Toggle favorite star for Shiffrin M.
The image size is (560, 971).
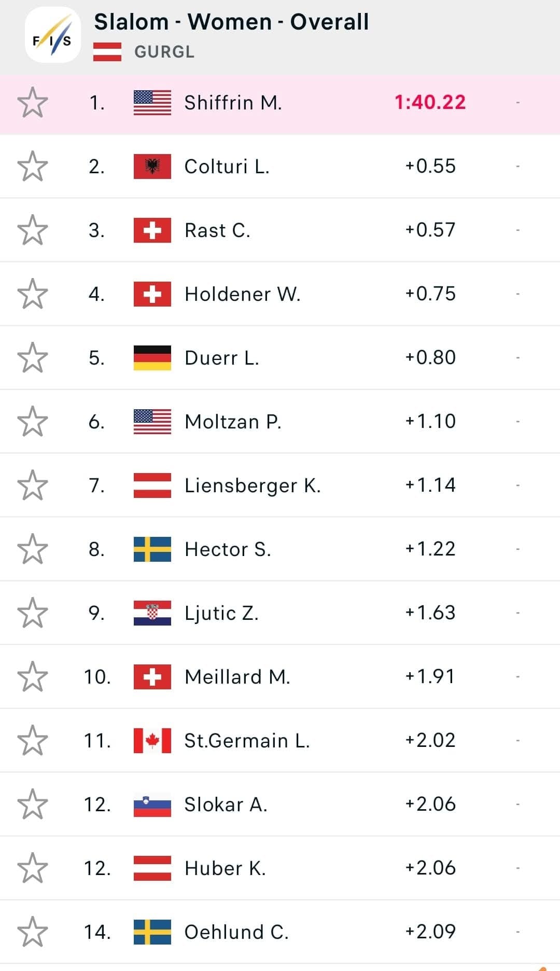pyautogui.click(x=33, y=102)
